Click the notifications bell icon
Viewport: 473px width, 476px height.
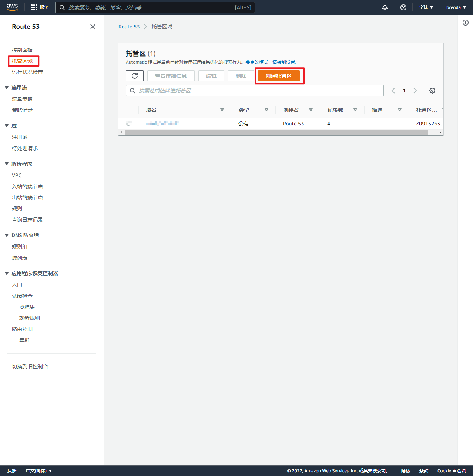[x=385, y=7]
